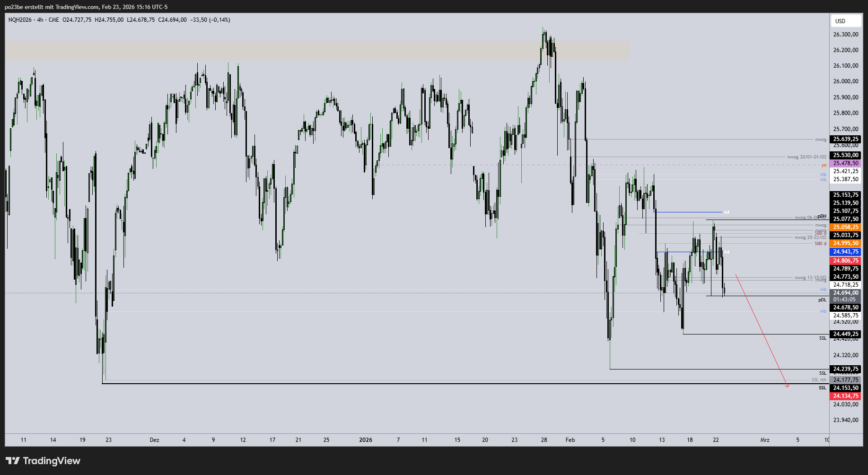Select 'Mrz' on the time axis
The image size is (868, 475).
[765, 440]
